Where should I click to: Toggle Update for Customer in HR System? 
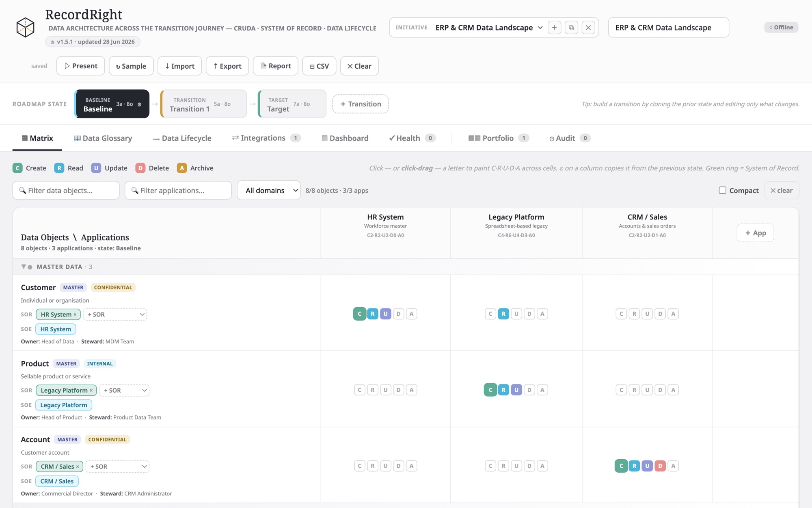pyautogui.click(x=386, y=314)
